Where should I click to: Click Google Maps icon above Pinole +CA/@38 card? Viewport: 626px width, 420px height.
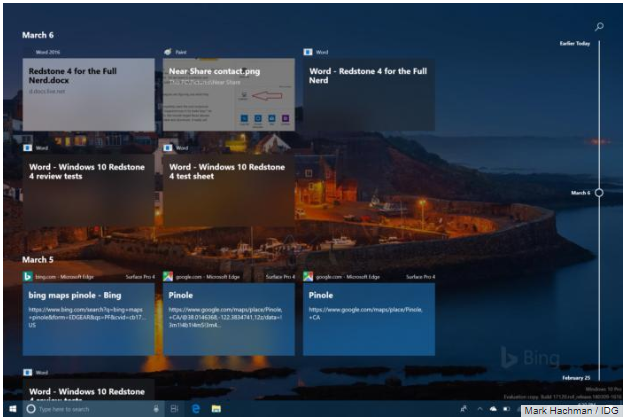[x=168, y=276]
